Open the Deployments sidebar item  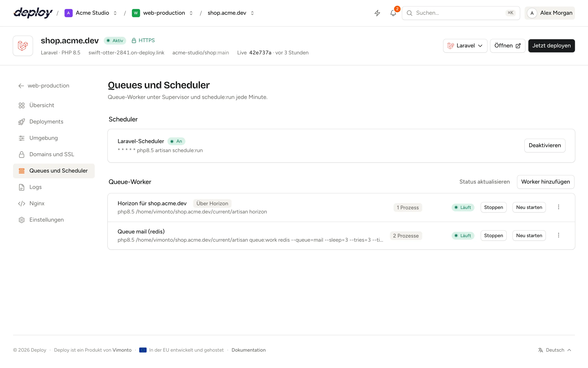54,122
